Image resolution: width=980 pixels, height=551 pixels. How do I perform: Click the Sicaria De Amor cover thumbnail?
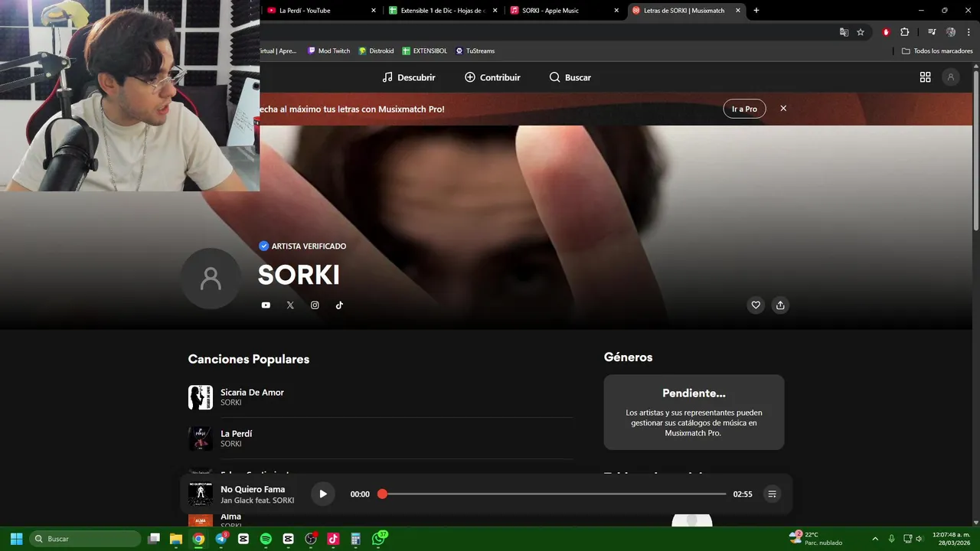tap(201, 397)
